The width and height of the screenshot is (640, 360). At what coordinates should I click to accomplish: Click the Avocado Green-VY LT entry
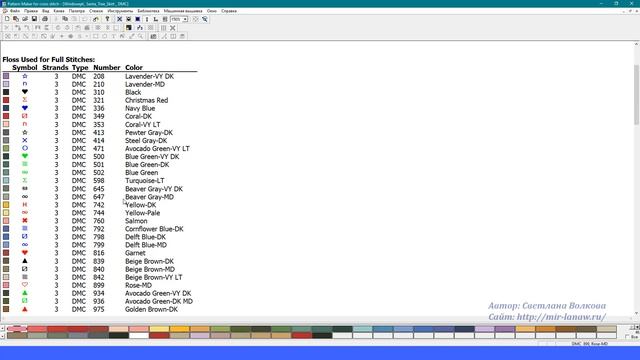click(x=157, y=149)
